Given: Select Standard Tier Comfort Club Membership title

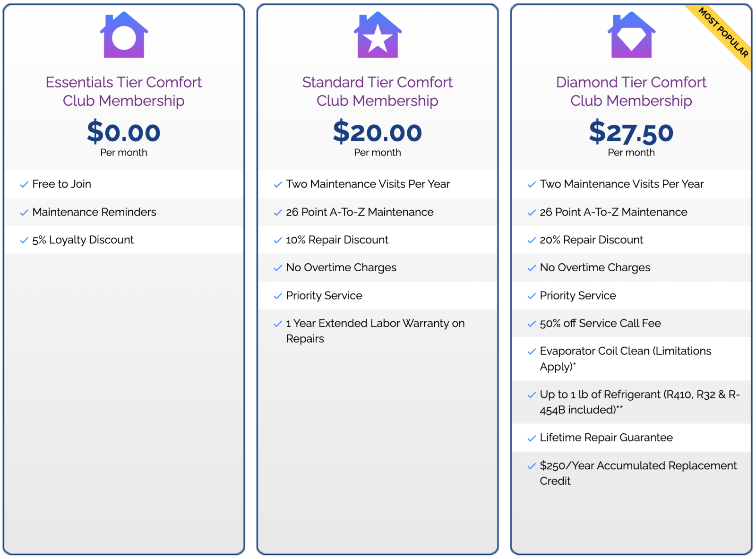Looking at the screenshot, I should [x=378, y=91].
